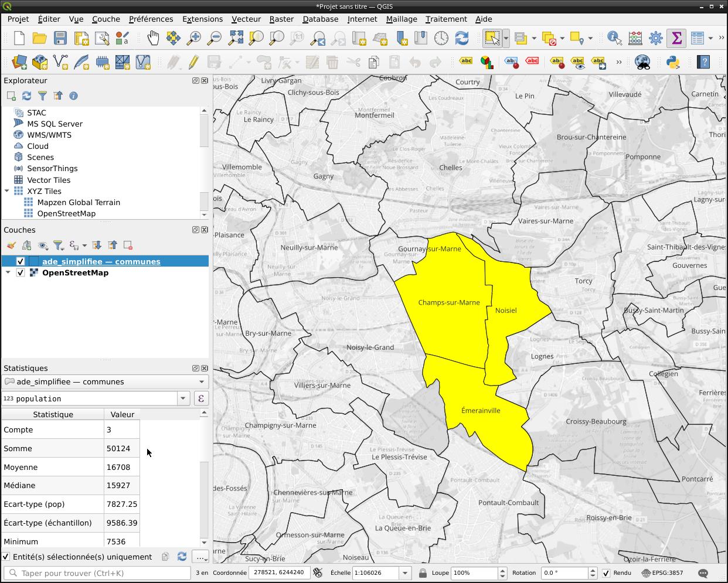The image size is (728, 583).
Task: Click the ellipsis button in Statistiques panel
Action: click(200, 557)
